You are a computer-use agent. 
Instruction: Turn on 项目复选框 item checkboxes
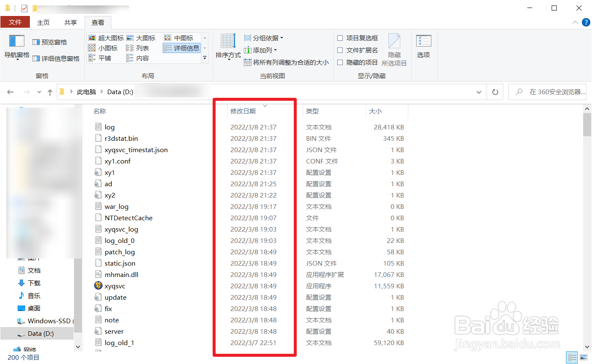point(340,38)
